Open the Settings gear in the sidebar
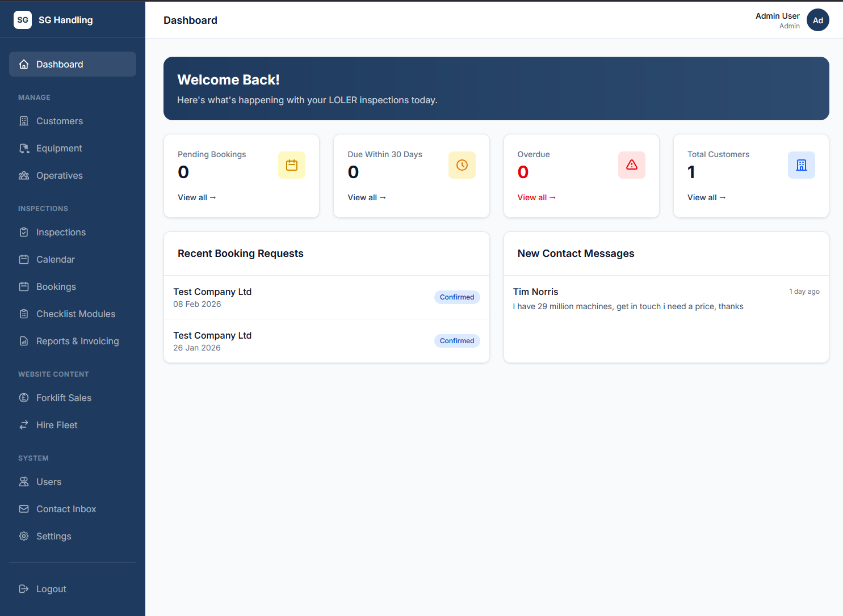 tap(24, 536)
